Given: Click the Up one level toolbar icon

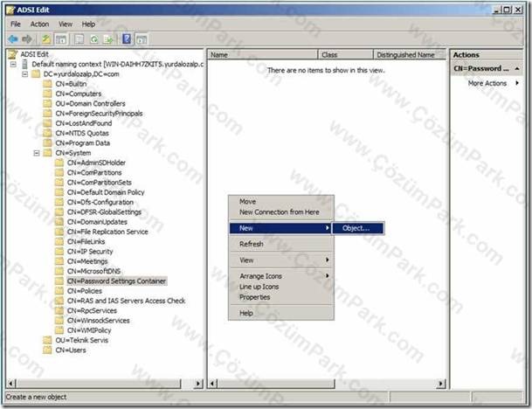Looking at the screenshot, I should click(x=45, y=39).
